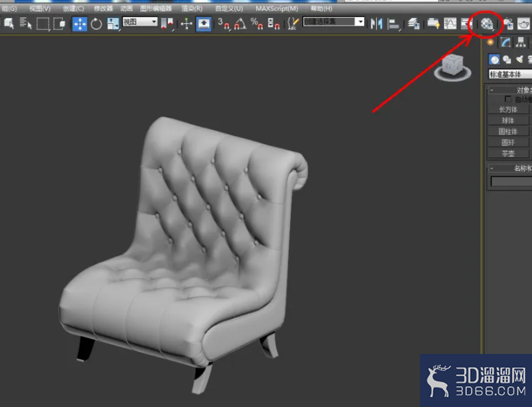Click the Mirror tool icon
Screen dimensions: 532x407
377,24
